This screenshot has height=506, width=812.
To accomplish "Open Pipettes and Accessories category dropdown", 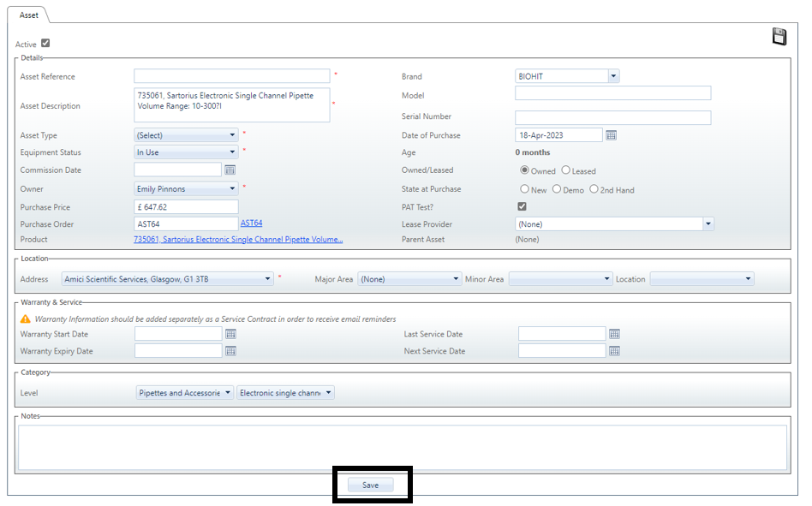I will pyautogui.click(x=185, y=393).
